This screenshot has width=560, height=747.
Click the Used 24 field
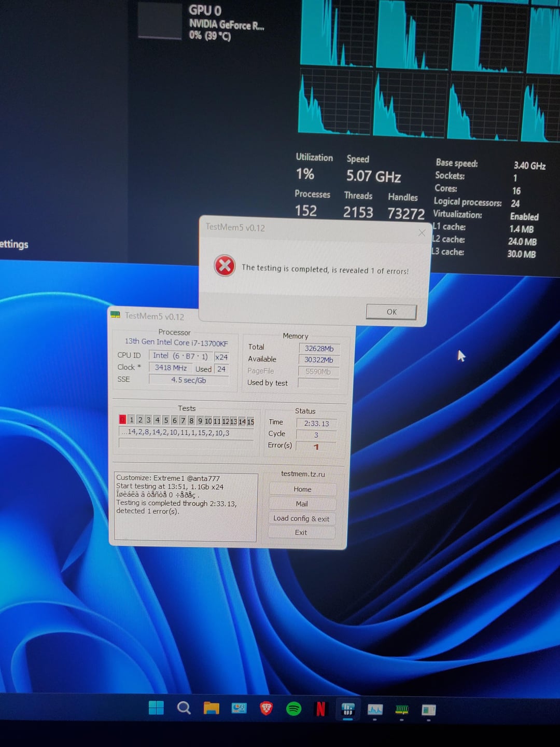point(221,369)
